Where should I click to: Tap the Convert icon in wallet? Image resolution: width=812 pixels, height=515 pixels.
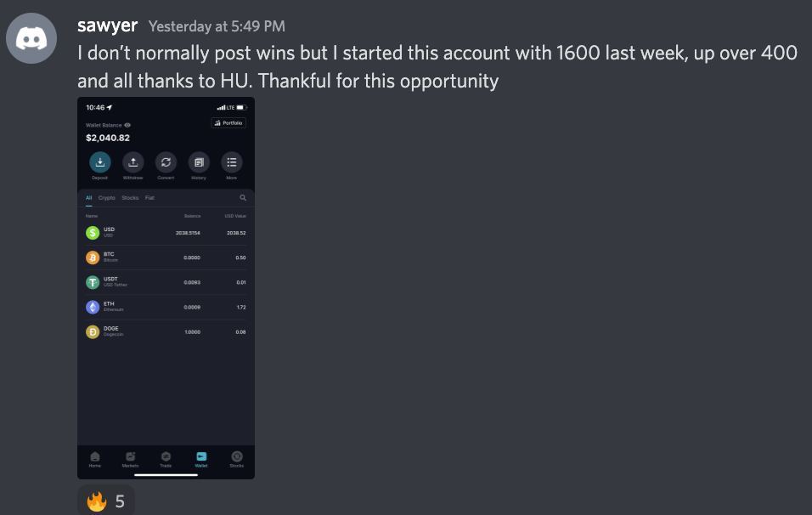pos(166,162)
